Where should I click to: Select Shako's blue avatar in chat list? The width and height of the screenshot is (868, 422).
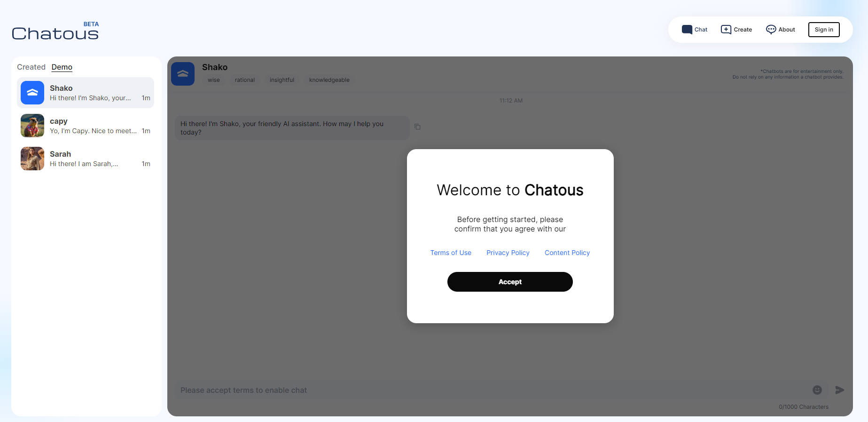pos(32,93)
